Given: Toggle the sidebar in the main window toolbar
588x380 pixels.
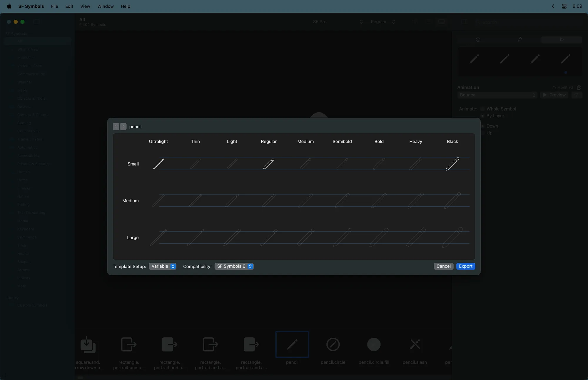Looking at the screenshot, I should (37, 21).
